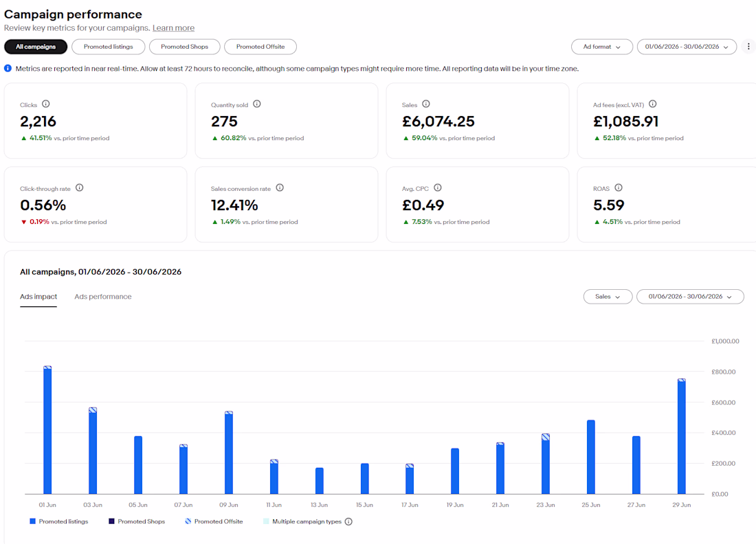Expand the Sales chart metric dropdown
756x544 pixels.
pyautogui.click(x=608, y=297)
